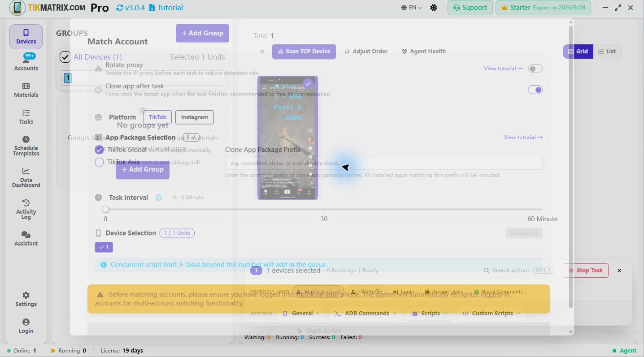View the Activity Log page
Screen dimensions: 644x357
pos(26,209)
